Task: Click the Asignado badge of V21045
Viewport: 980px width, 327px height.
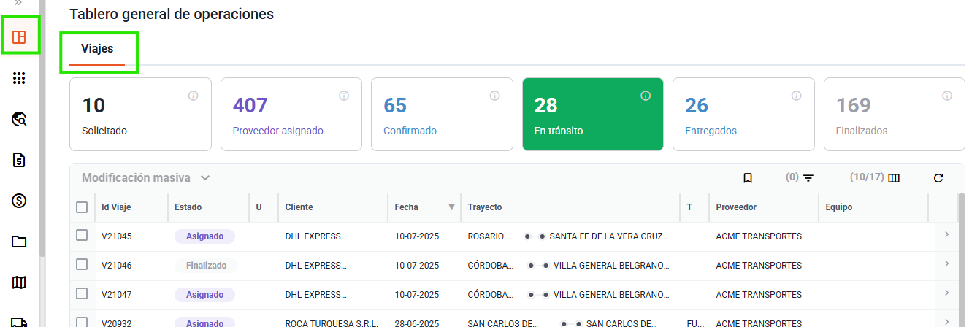Action: coord(204,236)
